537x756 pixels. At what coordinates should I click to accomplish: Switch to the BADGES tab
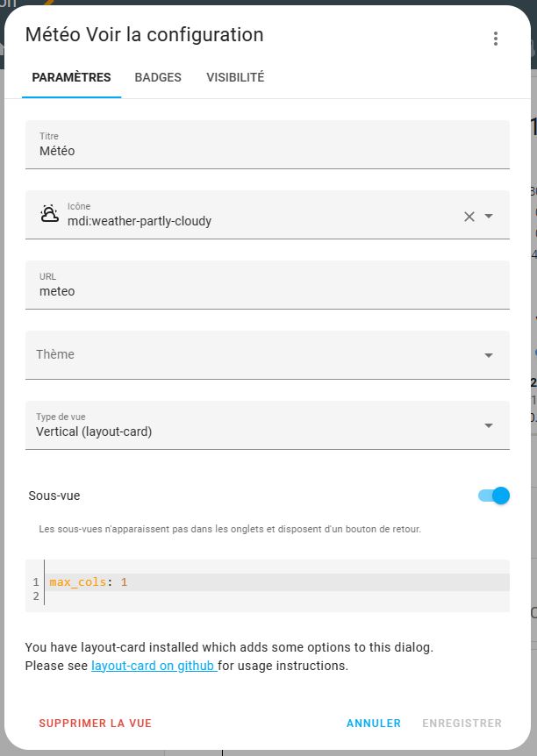coord(158,77)
